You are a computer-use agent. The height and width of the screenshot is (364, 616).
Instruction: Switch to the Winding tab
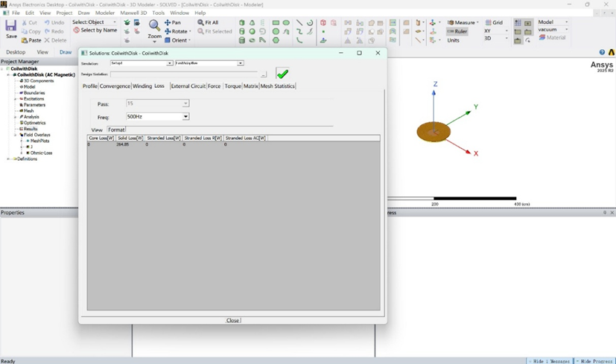coord(142,86)
